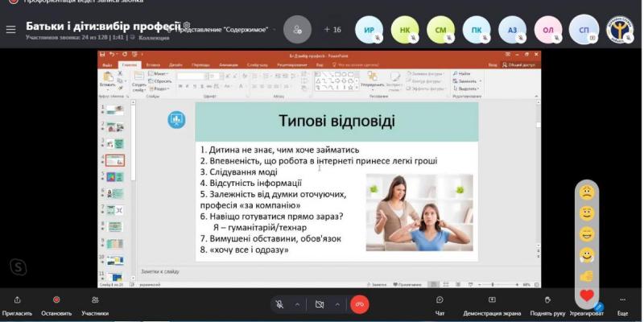Screen dimensions: 644x322
Task: Raise your hand (Поднять руку)
Action: 547,303
